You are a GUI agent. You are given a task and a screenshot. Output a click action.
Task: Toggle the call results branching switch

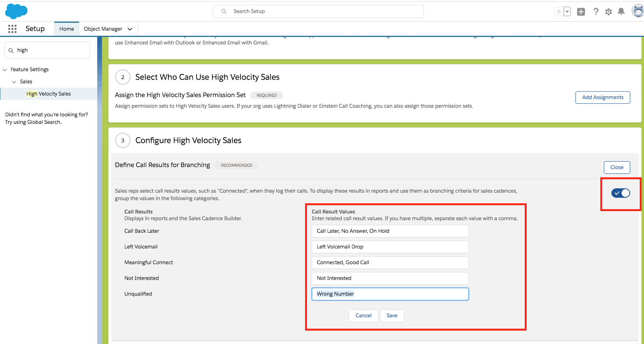pyautogui.click(x=621, y=193)
